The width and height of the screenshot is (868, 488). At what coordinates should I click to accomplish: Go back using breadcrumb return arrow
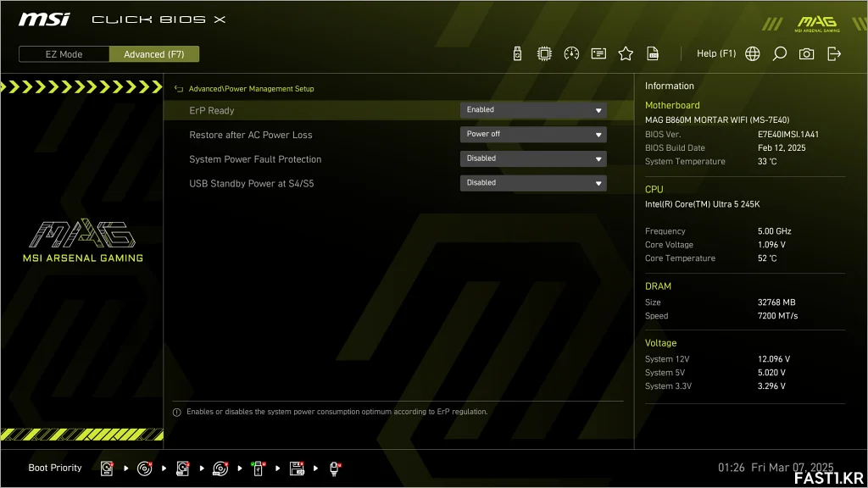coord(178,88)
